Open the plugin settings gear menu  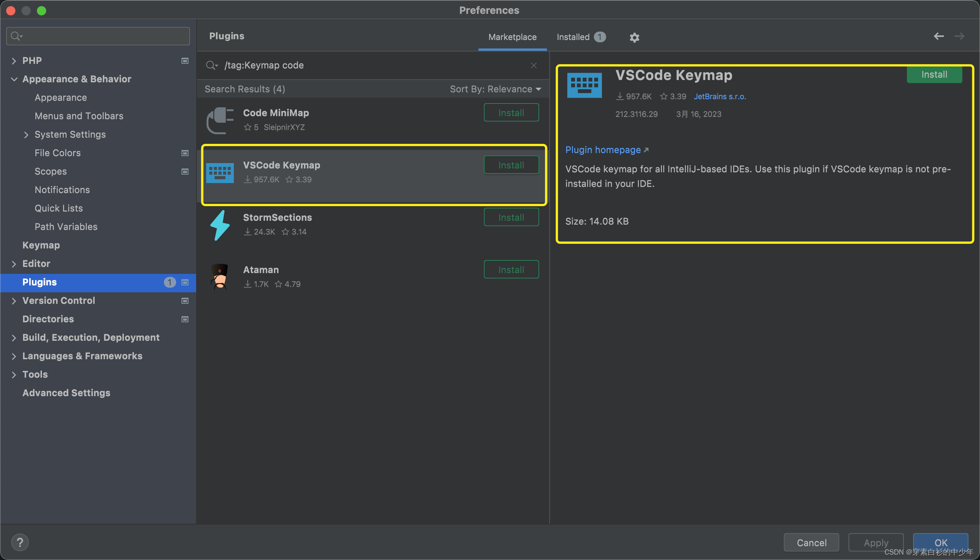634,37
